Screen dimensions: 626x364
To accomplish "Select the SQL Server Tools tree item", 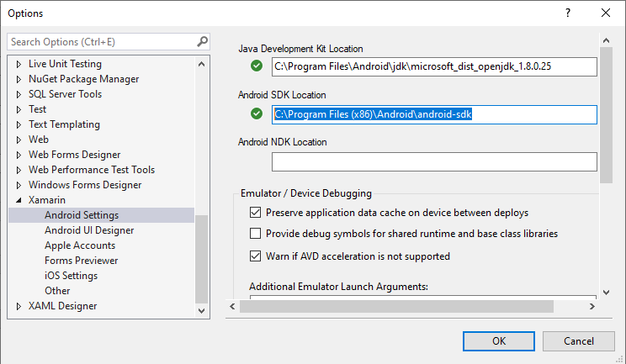I will click(65, 94).
